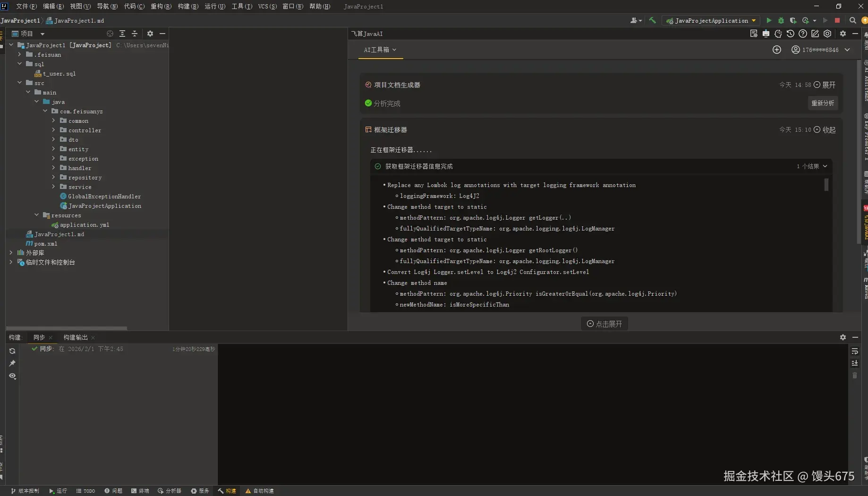Image resolution: width=868 pixels, height=496 pixels.
Task: Click the Project tree horizontal scrollbar
Action: pyautogui.click(x=67, y=328)
